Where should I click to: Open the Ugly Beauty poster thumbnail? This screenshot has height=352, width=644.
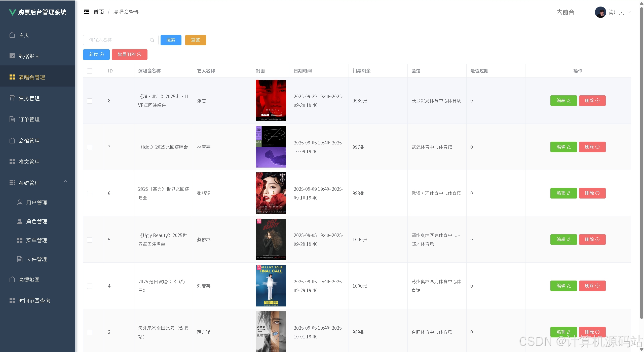point(271,240)
